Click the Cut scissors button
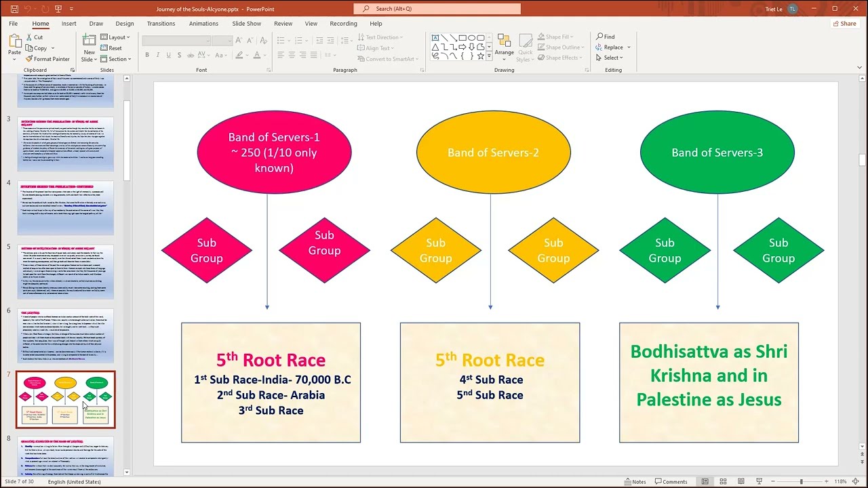This screenshot has width=868, height=488. coord(35,37)
